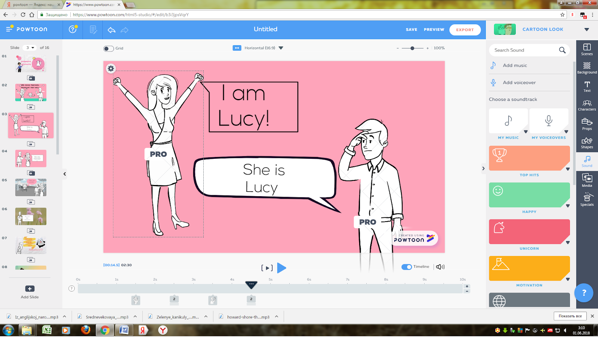Image resolution: width=598 pixels, height=364 pixels.
Task: Open the Shapes panel
Action: point(587,143)
